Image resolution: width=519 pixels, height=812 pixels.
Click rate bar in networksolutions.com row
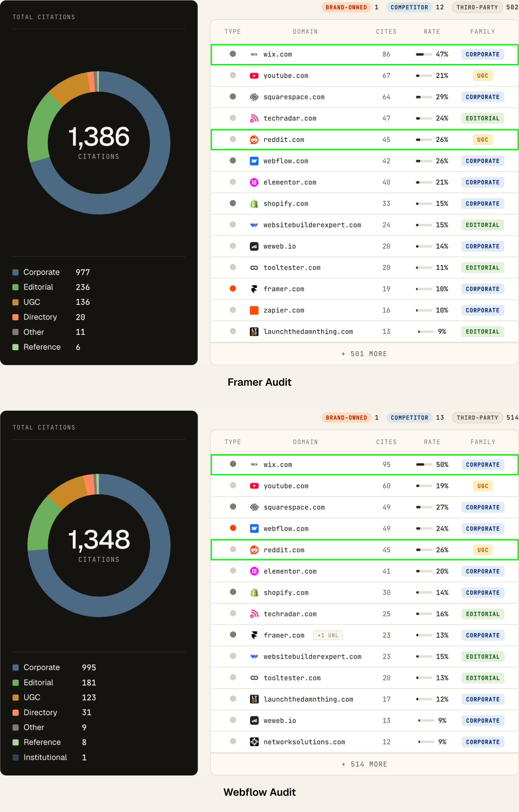point(426,742)
